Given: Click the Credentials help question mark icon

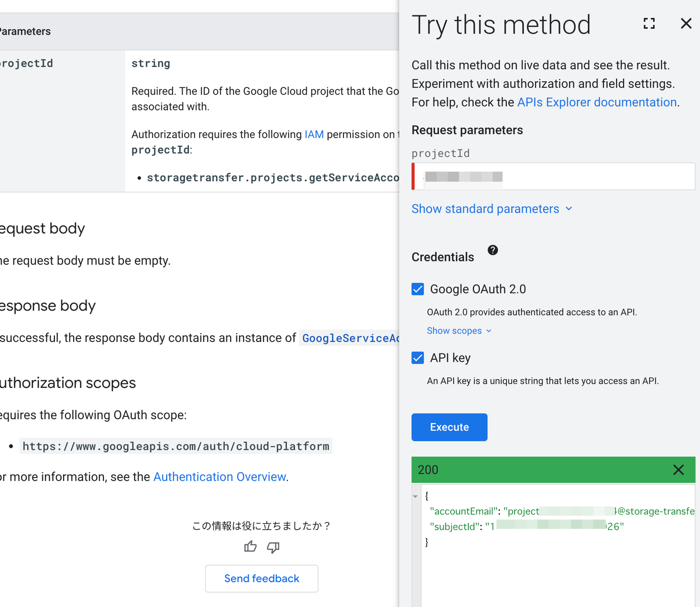Looking at the screenshot, I should [x=492, y=250].
